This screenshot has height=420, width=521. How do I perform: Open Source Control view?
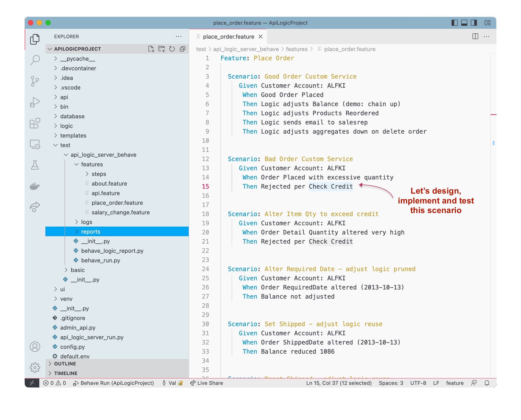click(x=35, y=81)
